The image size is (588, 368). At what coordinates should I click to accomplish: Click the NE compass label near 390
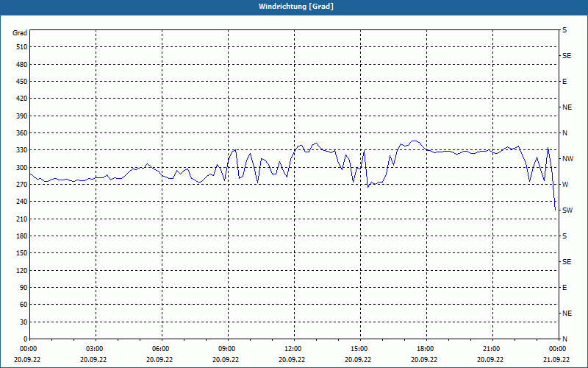(x=567, y=107)
